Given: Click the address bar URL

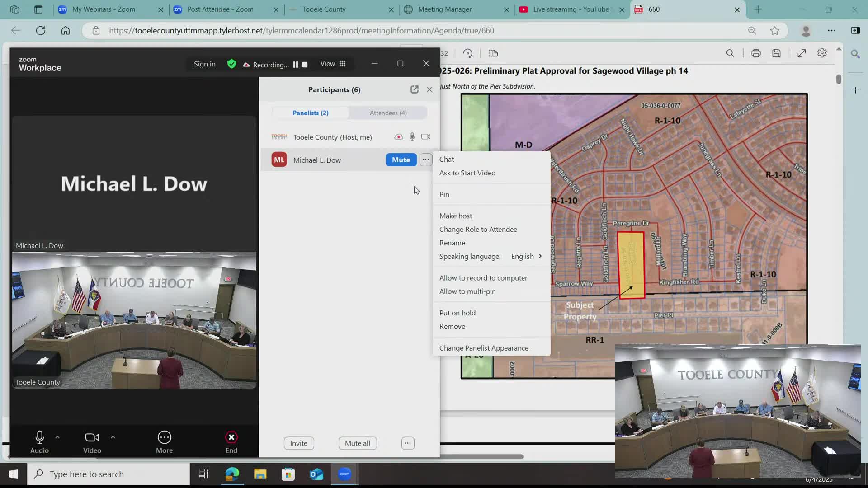Looking at the screenshot, I should [302, 30].
